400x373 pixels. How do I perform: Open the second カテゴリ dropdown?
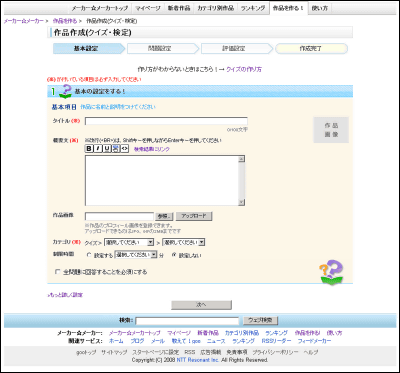pyautogui.click(x=183, y=242)
